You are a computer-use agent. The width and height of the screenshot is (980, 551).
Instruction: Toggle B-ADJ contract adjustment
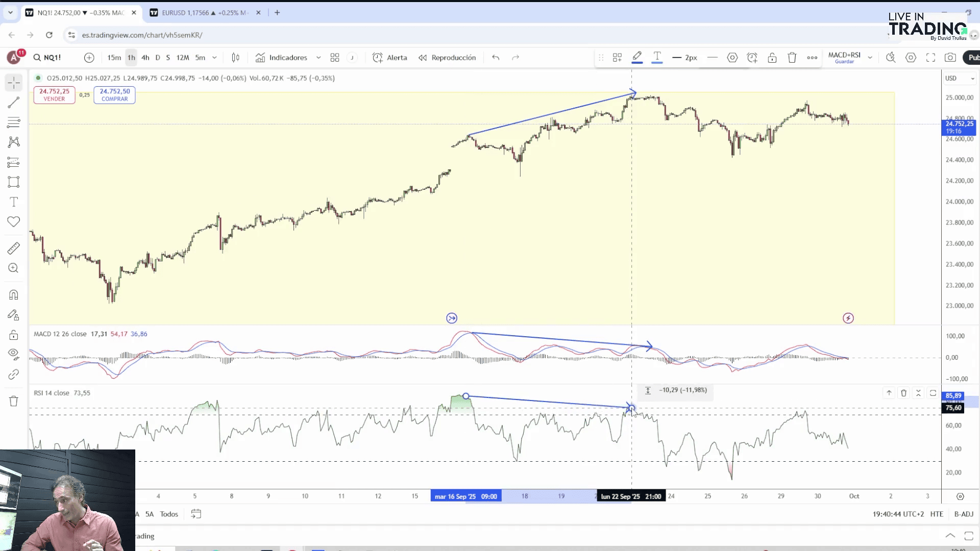[x=964, y=514]
